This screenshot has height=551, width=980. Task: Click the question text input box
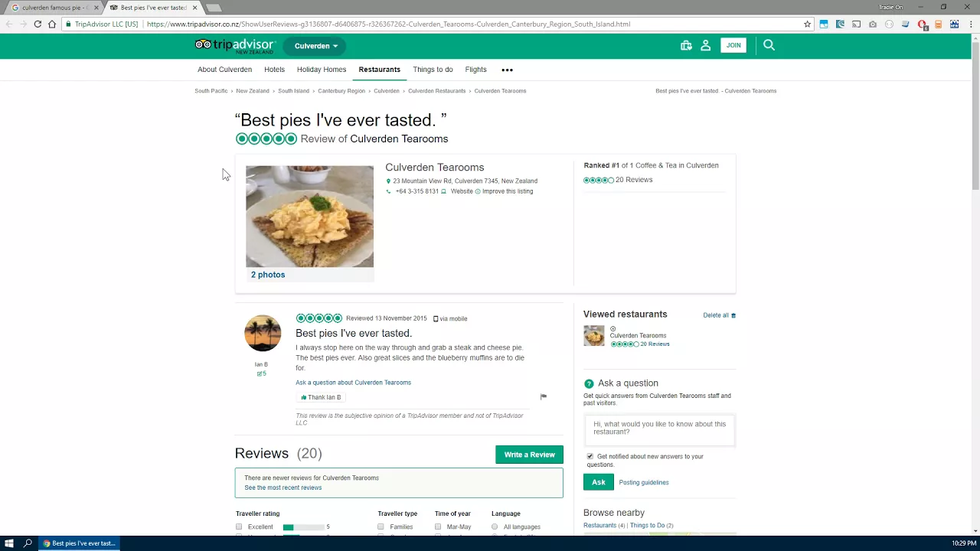659,430
